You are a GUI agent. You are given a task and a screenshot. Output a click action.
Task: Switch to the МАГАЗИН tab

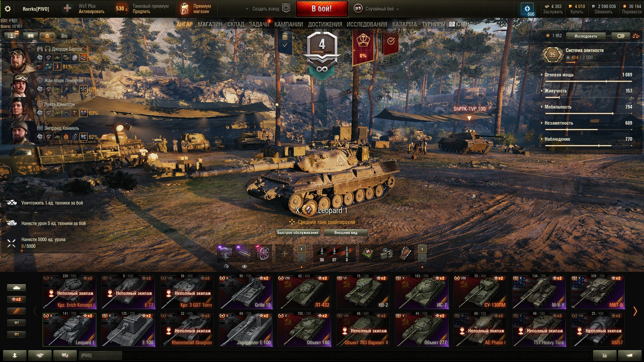[x=210, y=24]
